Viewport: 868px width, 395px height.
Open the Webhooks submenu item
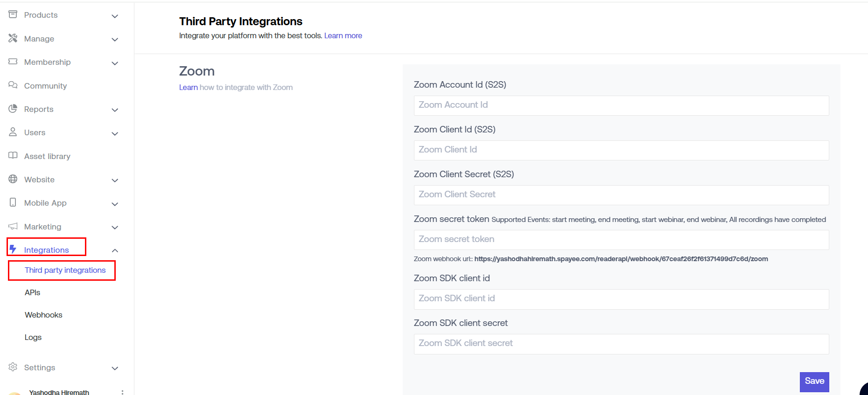[x=43, y=315]
